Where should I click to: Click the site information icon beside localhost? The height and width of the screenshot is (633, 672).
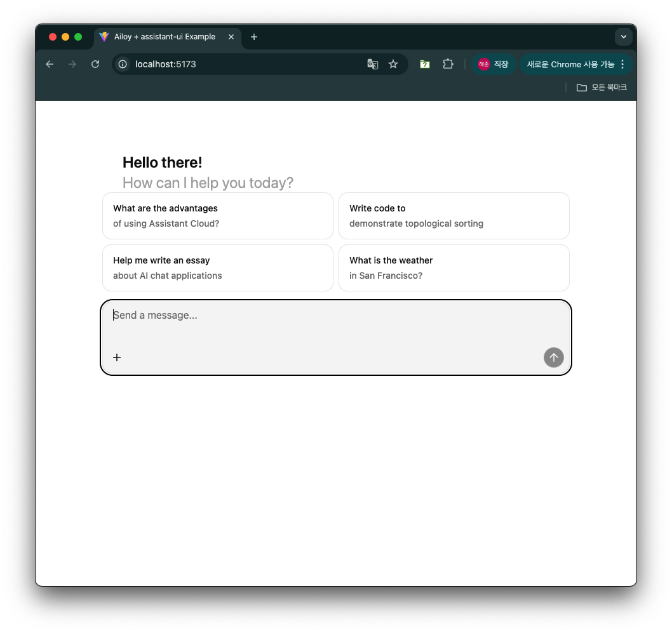coord(123,64)
